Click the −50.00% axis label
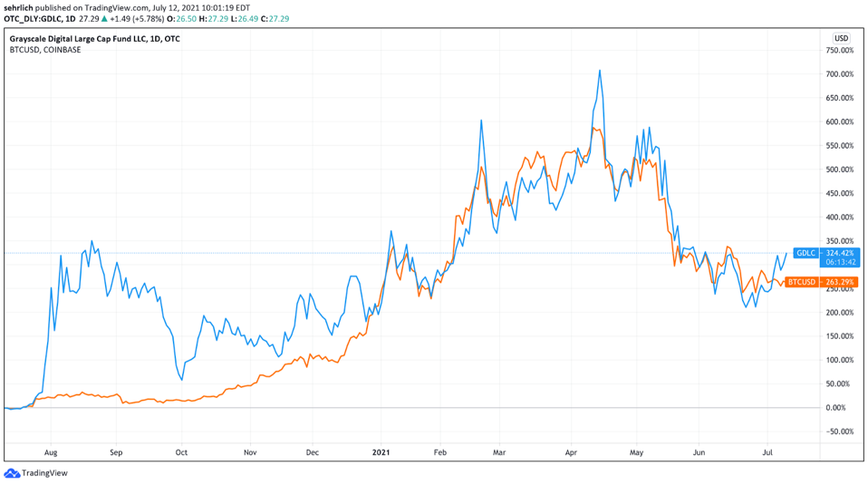The image size is (868, 485). click(x=839, y=432)
